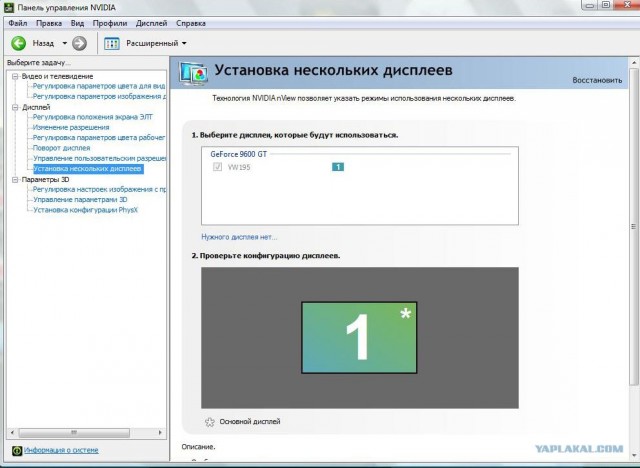
Task: Click the main panel vertical scrollbar thumb
Action: [x=634, y=226]
